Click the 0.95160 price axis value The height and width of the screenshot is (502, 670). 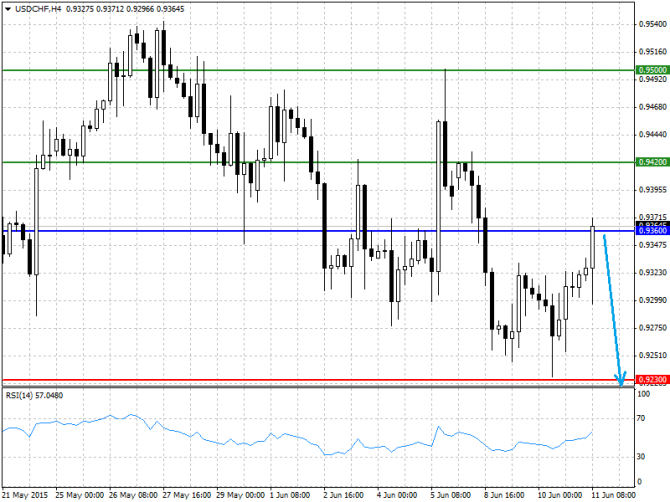click(x=653, y=52)
